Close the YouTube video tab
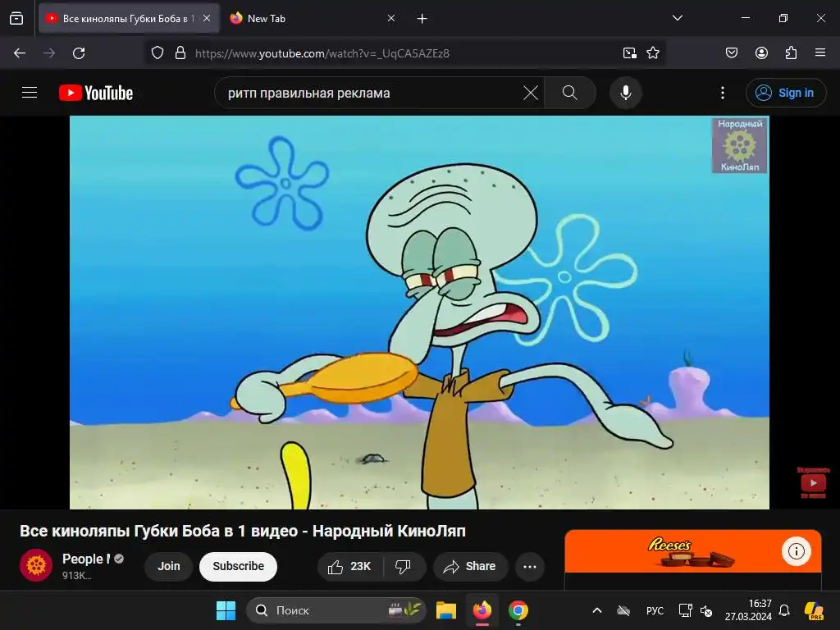 pos(207,18)
